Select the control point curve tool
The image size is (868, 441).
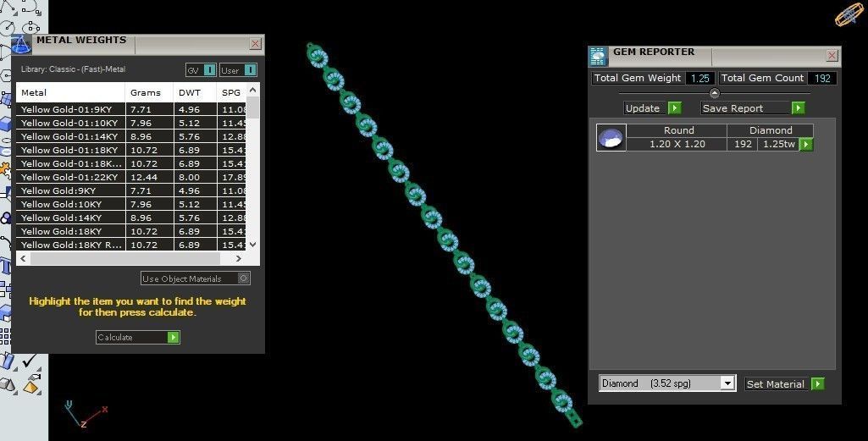pos(31,8)
